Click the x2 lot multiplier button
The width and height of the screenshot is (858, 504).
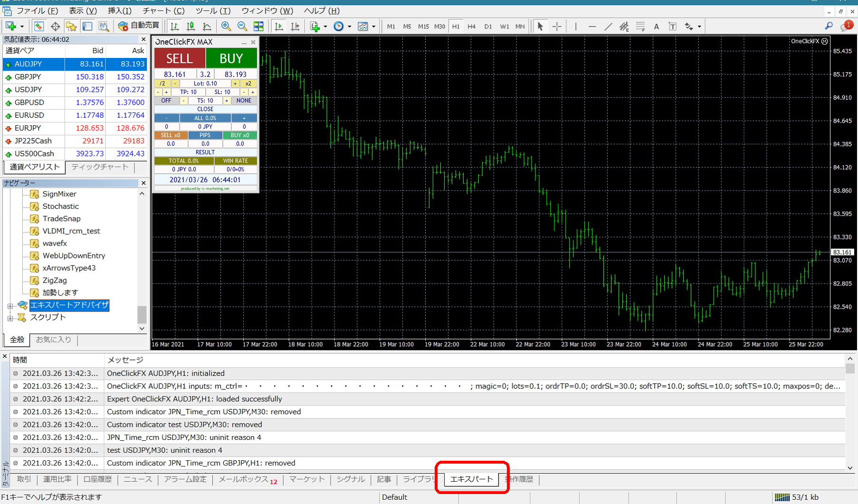(x=248, y=84)
